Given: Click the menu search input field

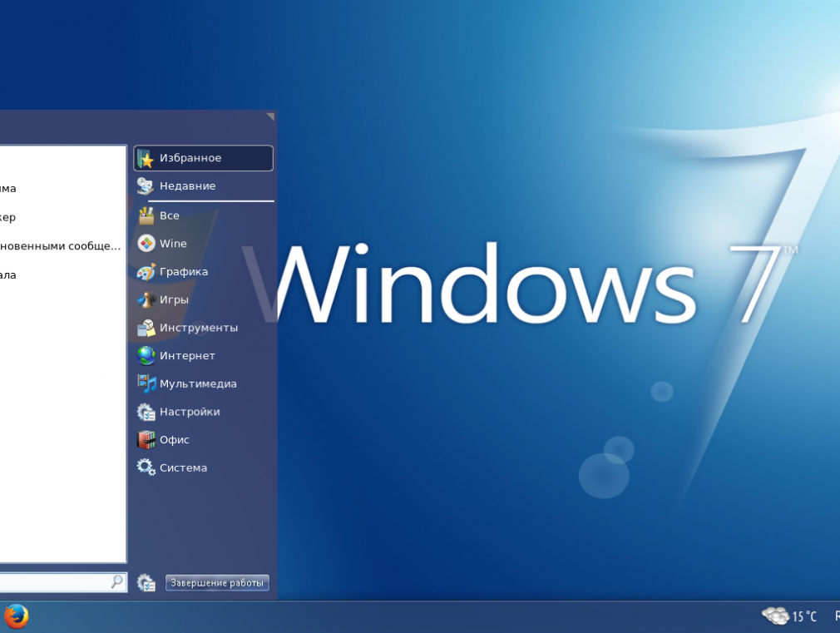Looking at the screenshot, I should pyautogui.click(x=63, y=582).
